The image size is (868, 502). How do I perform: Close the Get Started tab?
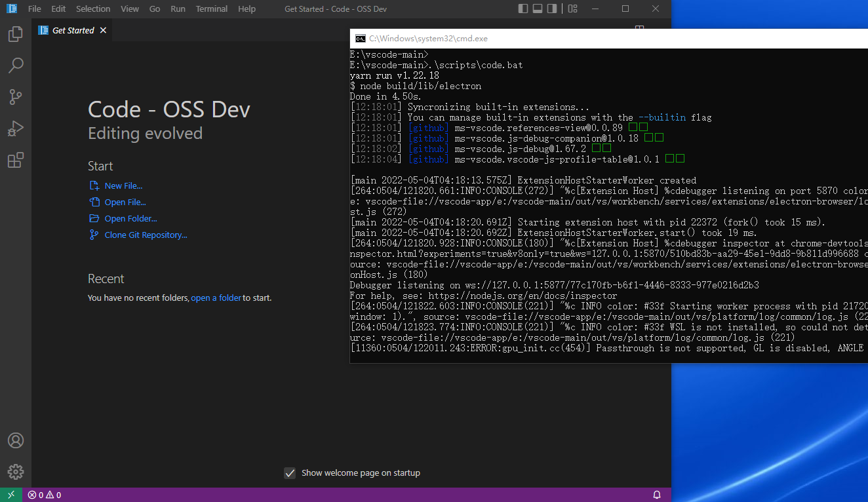pos(103,30)
